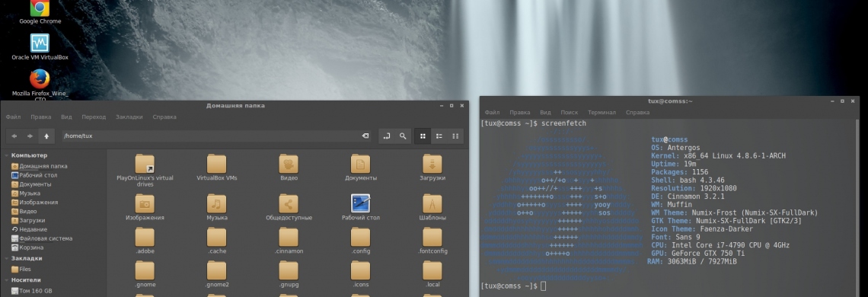
Task: Focus terminal cursor at last prompt
Action: [543, 286]
